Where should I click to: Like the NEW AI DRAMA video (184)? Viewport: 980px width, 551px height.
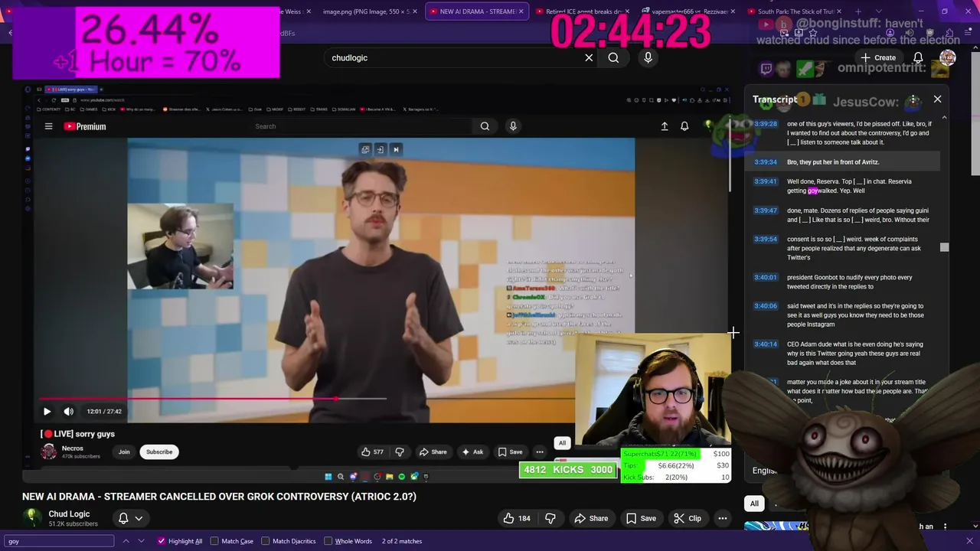[517, 518]
